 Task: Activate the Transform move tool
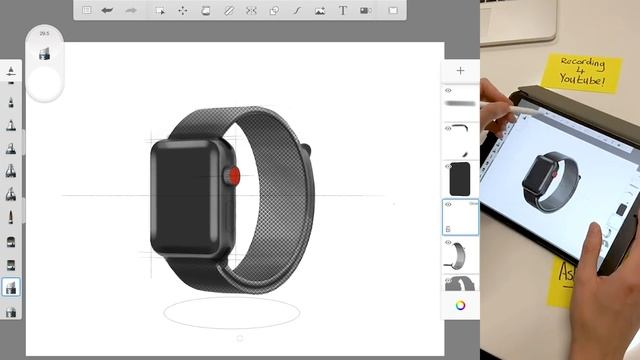[x=183, y=11]
